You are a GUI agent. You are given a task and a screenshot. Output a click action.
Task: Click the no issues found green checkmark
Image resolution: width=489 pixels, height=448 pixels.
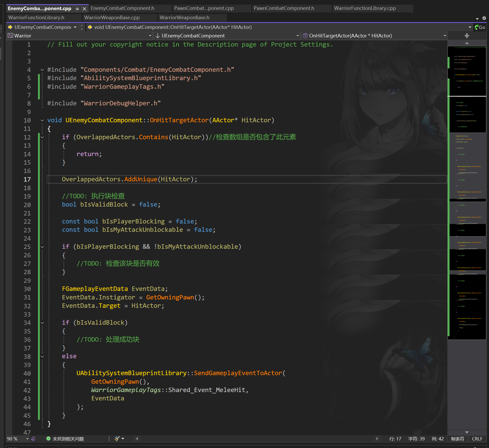(48, 439)
